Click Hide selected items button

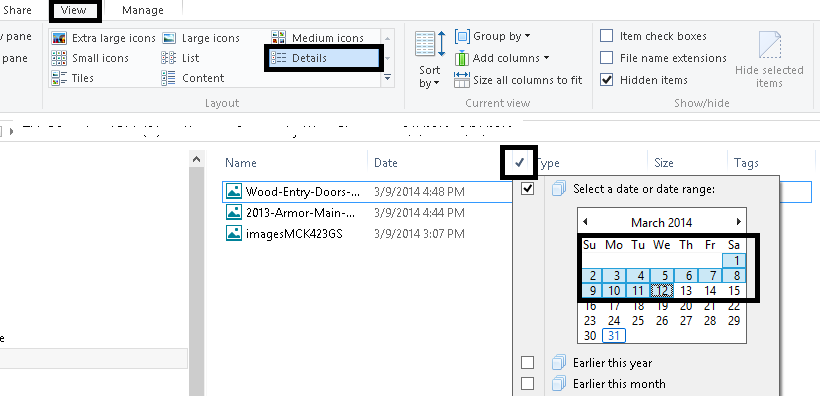point(769,59)
